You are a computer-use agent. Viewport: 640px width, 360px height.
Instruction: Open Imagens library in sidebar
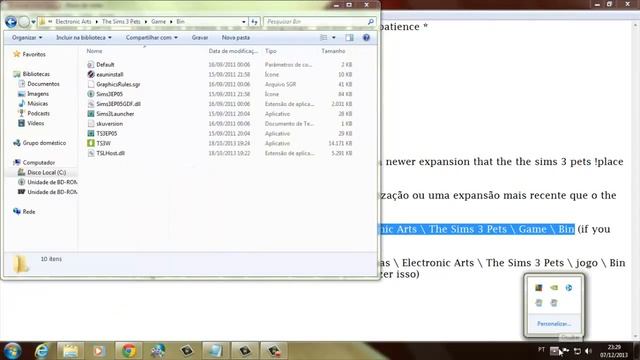[x=38, y=93]
